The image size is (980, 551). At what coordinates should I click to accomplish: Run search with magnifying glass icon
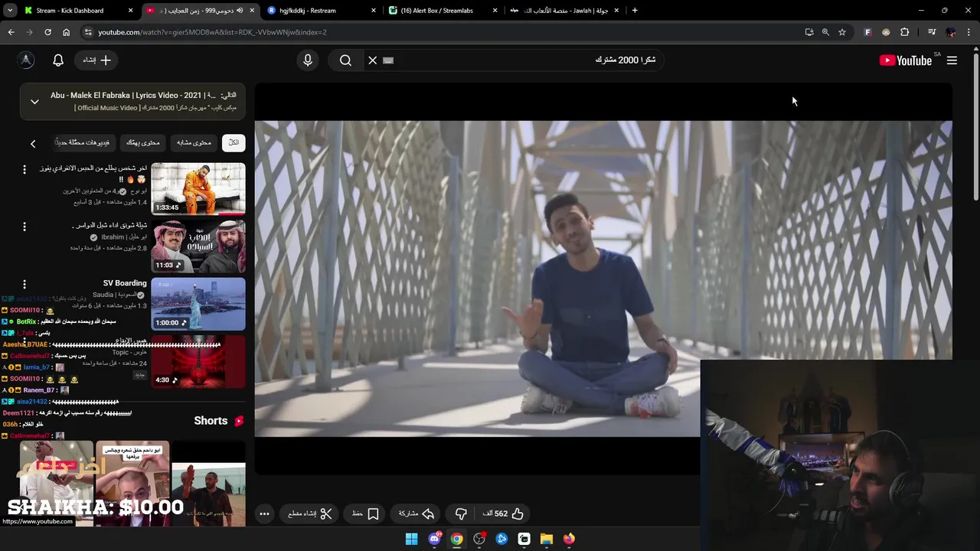(345, 60)
